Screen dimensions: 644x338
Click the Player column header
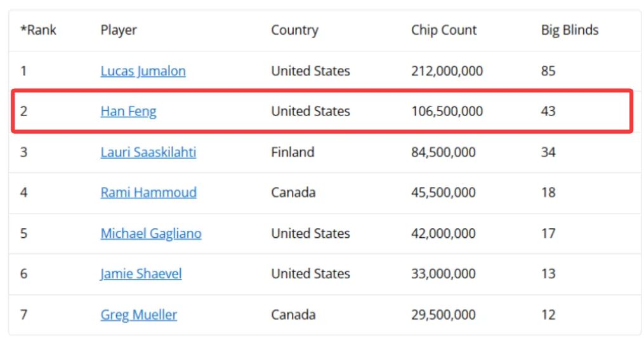(118, 30)
